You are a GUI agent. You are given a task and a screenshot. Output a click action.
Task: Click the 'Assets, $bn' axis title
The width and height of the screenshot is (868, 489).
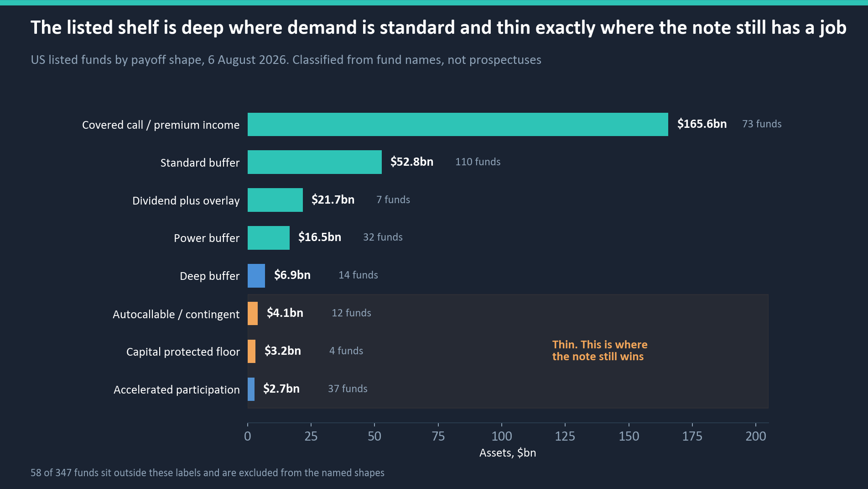(x=508, y=453)
